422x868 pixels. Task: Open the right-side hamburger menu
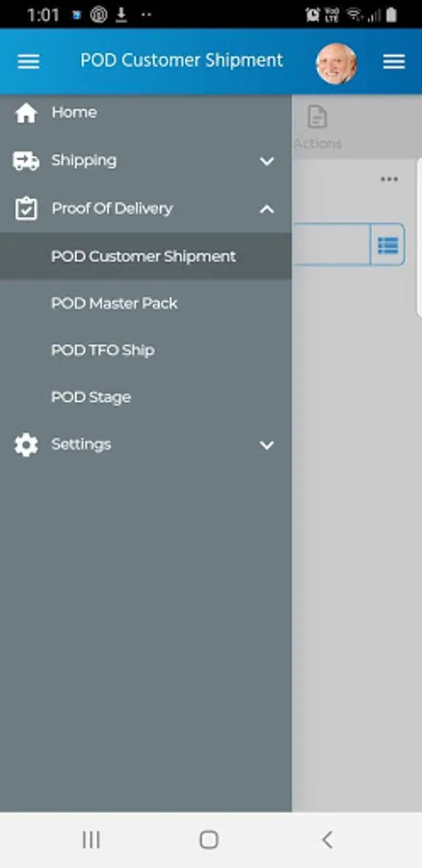[394, 62]
